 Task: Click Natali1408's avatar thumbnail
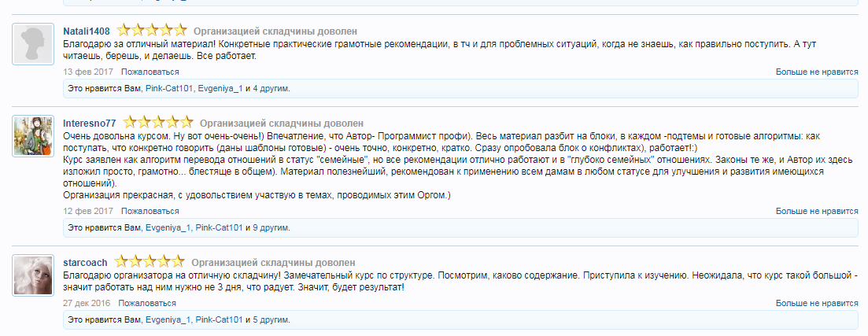pos(34,44)
